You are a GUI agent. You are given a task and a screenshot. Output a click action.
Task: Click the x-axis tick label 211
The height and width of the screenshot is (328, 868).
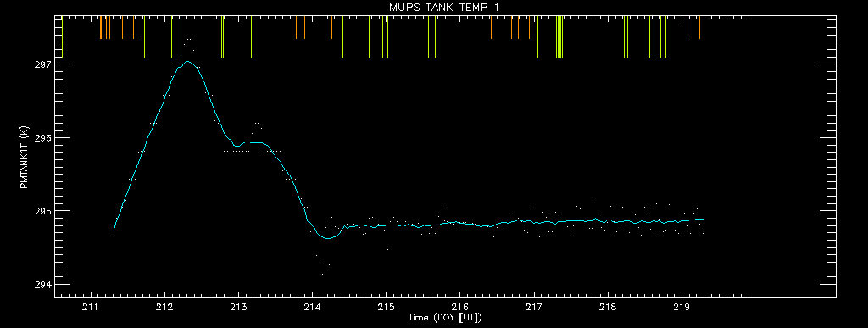click(x=90, y=307)
